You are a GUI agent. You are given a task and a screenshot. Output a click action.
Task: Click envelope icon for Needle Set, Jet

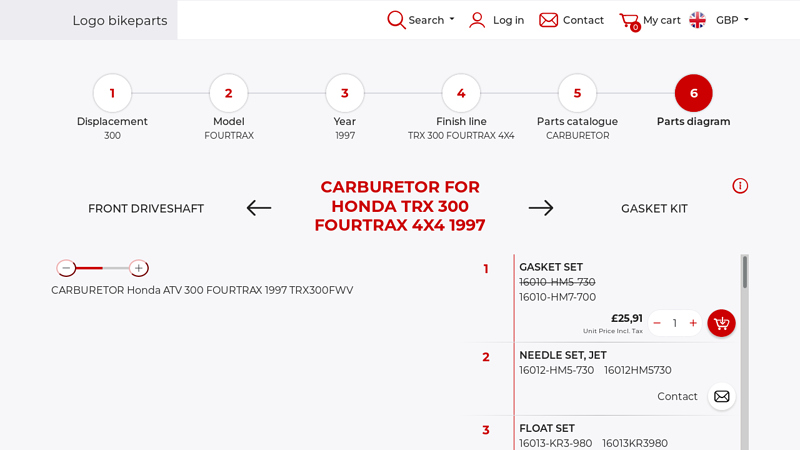(x=721, y=397)
